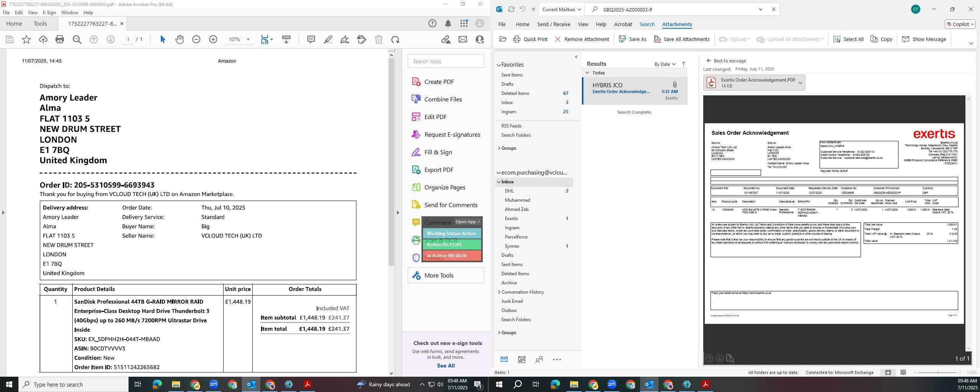Open Zoom from the left taskbar

[213, 384]
